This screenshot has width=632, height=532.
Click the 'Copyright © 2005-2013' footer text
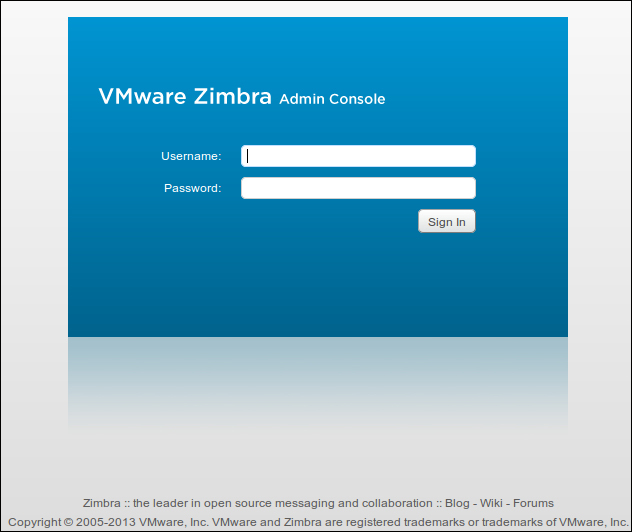pos(72,522)
